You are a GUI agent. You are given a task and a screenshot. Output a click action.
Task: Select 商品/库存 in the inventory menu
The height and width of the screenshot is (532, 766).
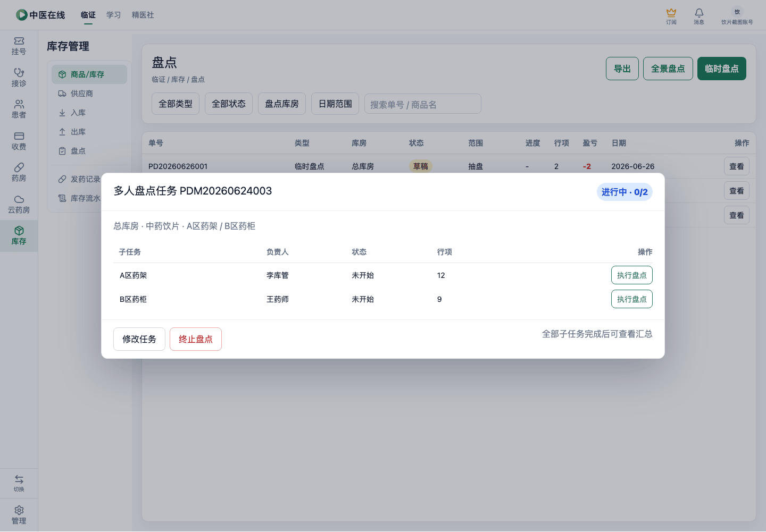(x=89, y=74)
